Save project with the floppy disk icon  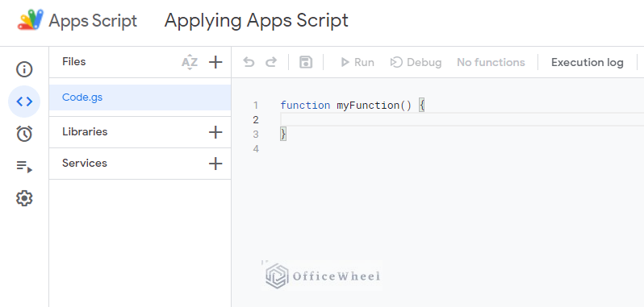pyautogui.click(x=306, y=62)
